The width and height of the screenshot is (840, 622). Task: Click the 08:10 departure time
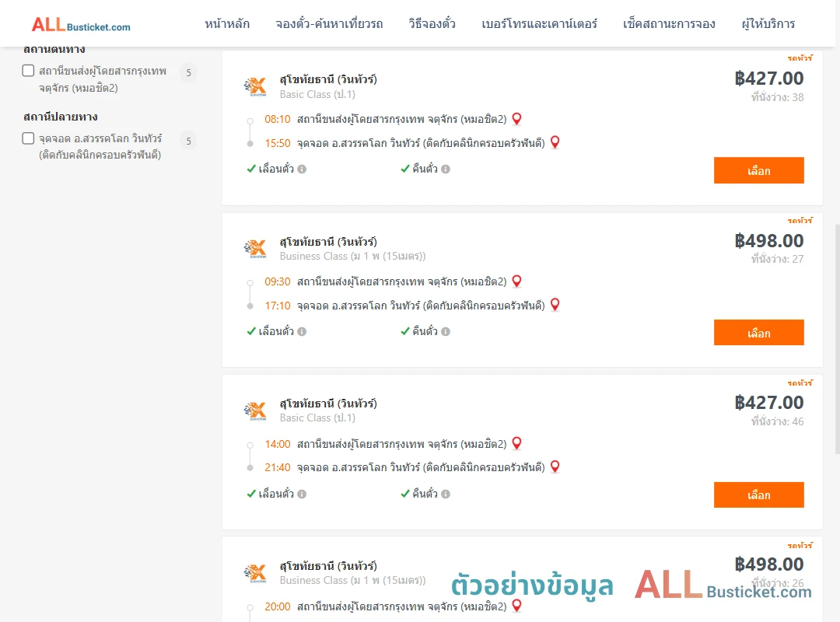(x=278, y=119)
